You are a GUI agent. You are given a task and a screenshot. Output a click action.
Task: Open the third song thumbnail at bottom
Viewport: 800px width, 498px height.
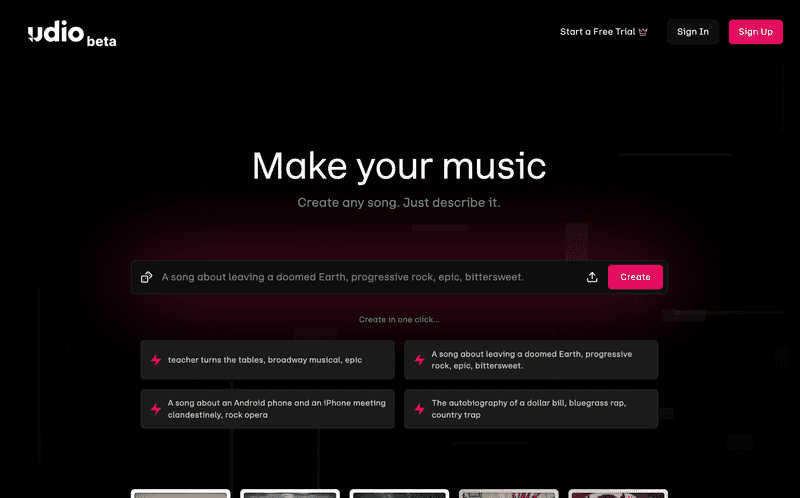[399, 493]
